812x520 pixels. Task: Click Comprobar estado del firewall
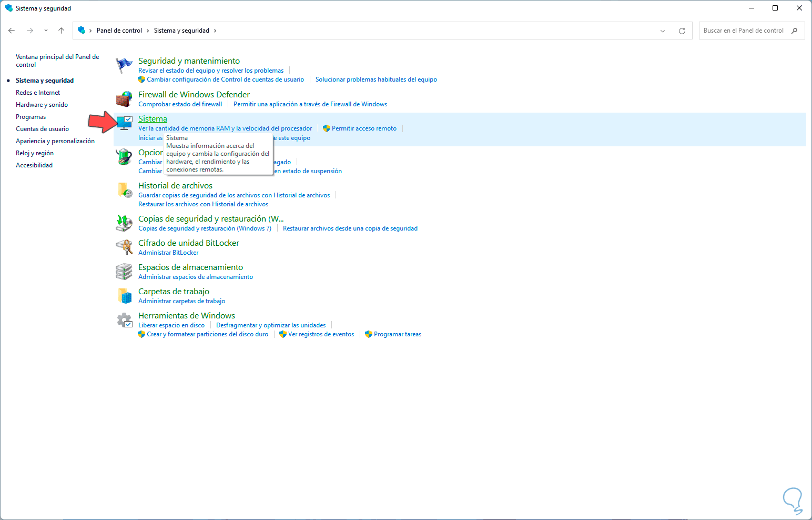[x=180, y=104]
